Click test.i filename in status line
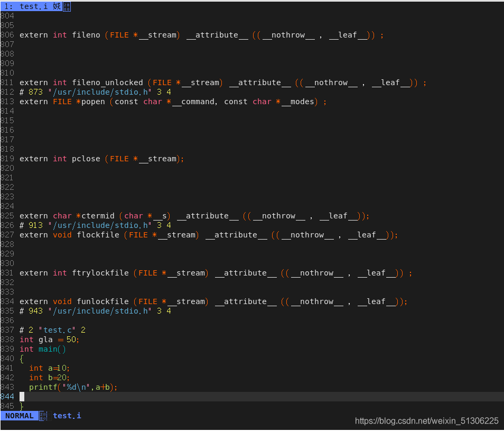Image resolution: width=504 pixels, height=431 pixels. coord(67,416)
